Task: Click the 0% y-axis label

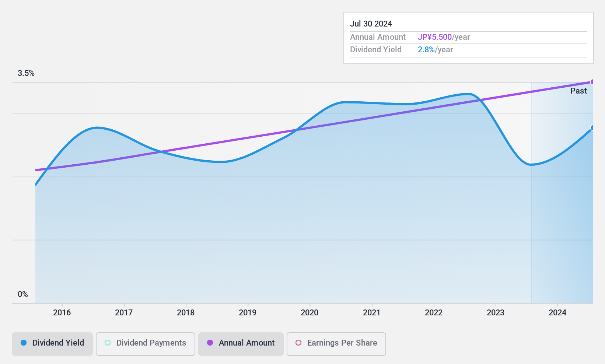Action: pyautogui.click(x=23, y=294)
